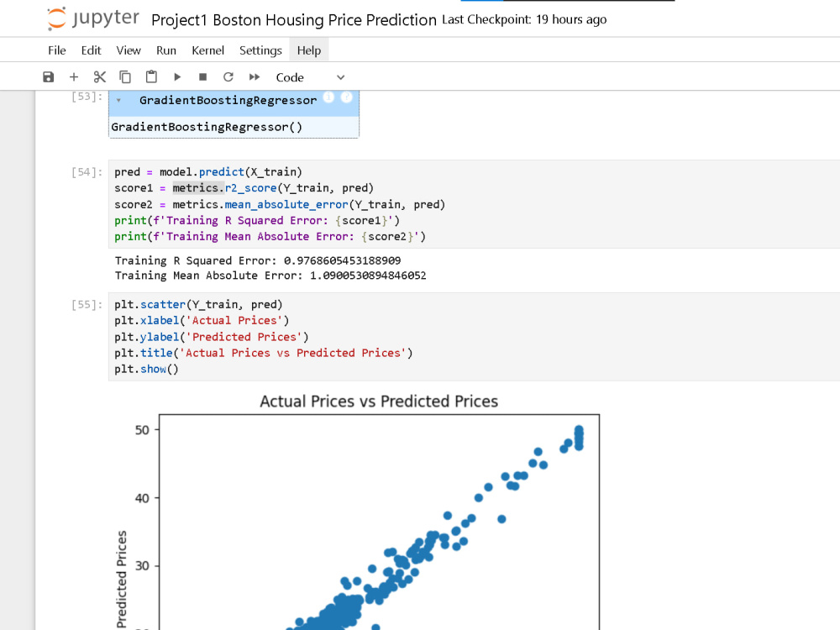Image resolution: width=840 pixels, height=630 pixels.
Task: Restart kernel and run all cells
Action: (255, 77)
